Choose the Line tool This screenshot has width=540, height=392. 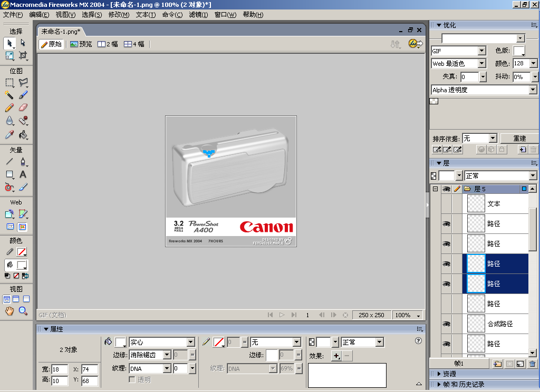(9, 161)
